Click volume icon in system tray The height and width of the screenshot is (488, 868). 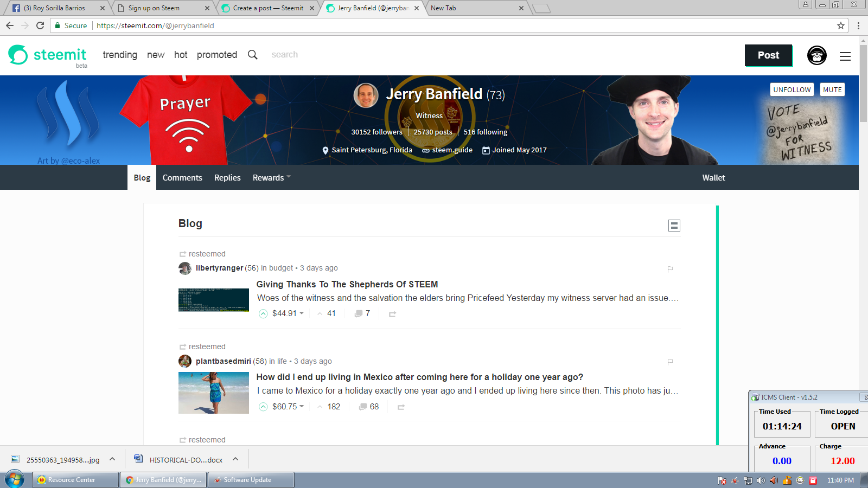[761, 480]
